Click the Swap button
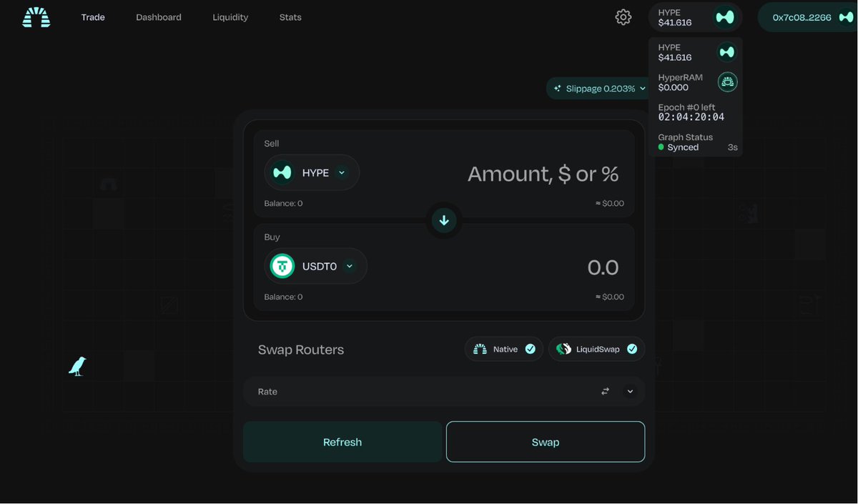Image resolution: width=858 pixels, height=504 pixels. tap(546, 442)
